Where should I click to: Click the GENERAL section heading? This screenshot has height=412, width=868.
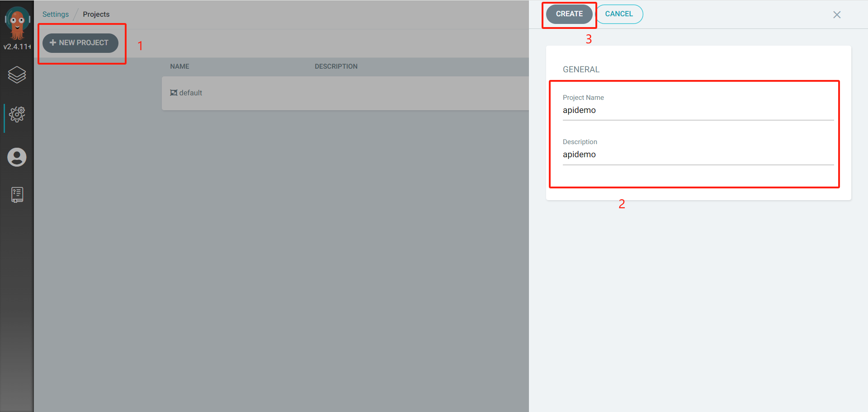point(581,69)
